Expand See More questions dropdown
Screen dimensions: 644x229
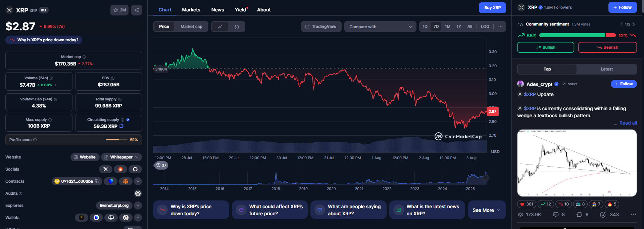click(487, 210)
